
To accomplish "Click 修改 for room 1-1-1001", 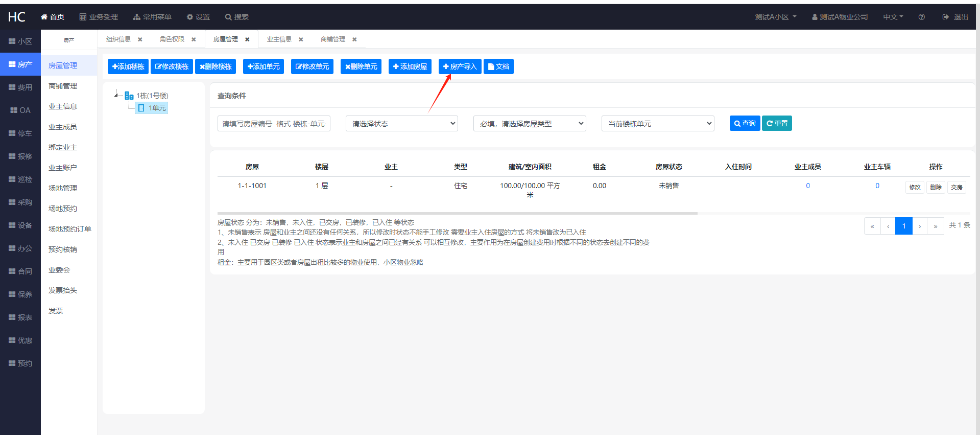I will click(x=915, y=187).
